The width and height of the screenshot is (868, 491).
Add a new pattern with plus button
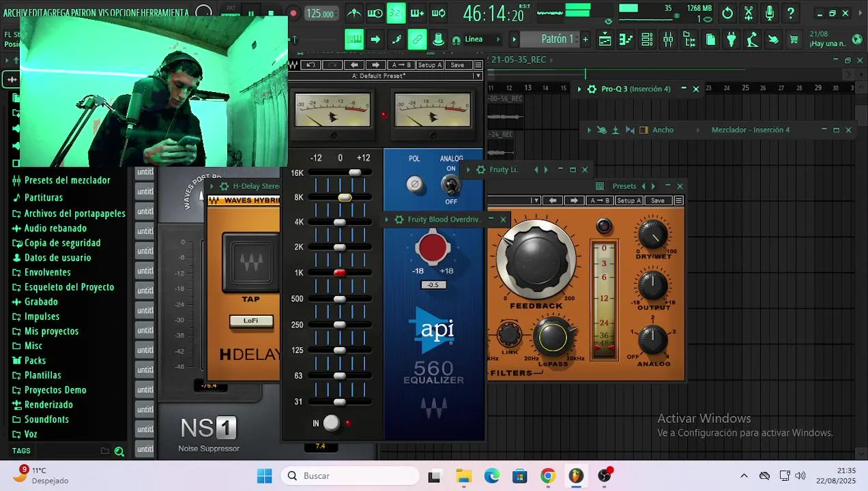pos(585,40)
